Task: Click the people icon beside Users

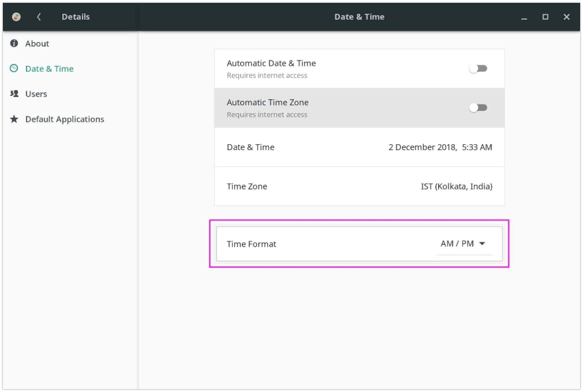Action: pos(14,94)
